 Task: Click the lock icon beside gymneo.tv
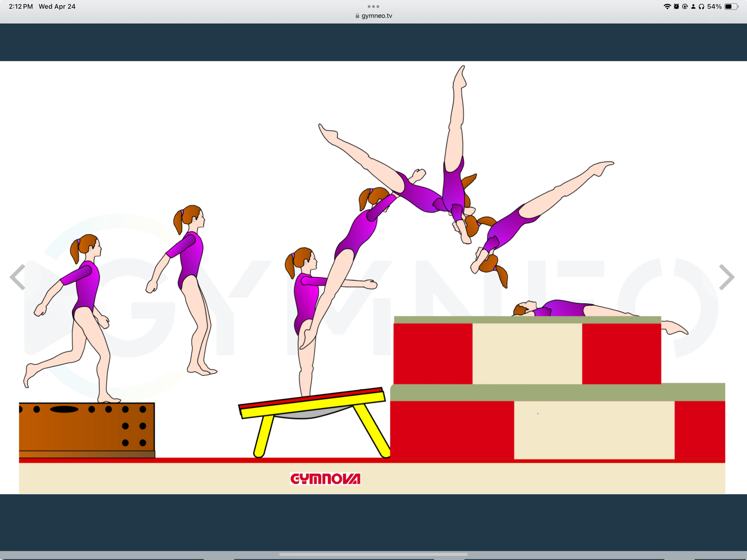tap(357, 15)
